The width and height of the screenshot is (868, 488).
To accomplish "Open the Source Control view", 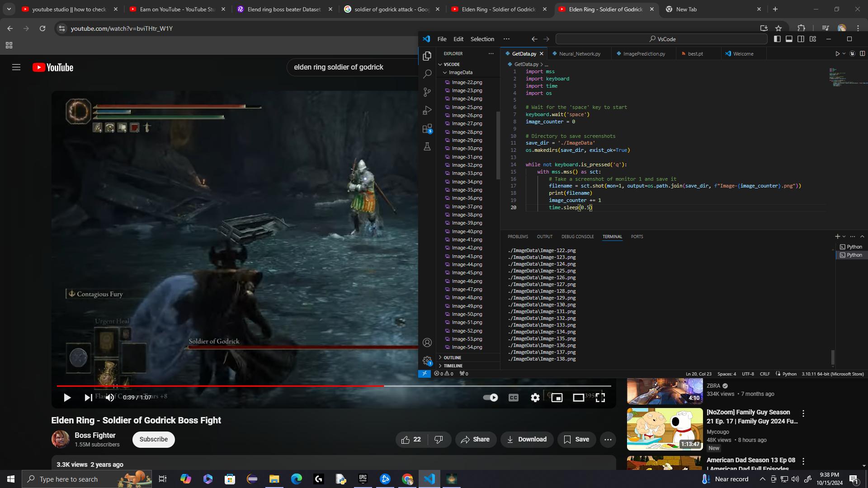I will [427, 92].
